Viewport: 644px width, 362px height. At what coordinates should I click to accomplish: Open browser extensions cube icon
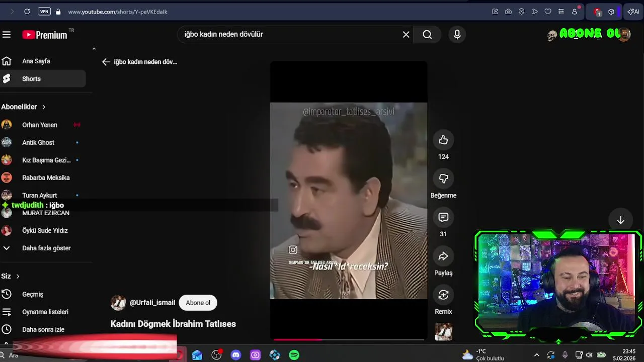tap(611, 12)
